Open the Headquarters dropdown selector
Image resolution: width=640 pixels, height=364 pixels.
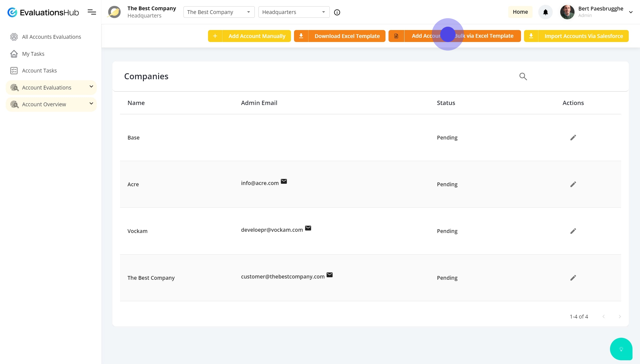294,12
